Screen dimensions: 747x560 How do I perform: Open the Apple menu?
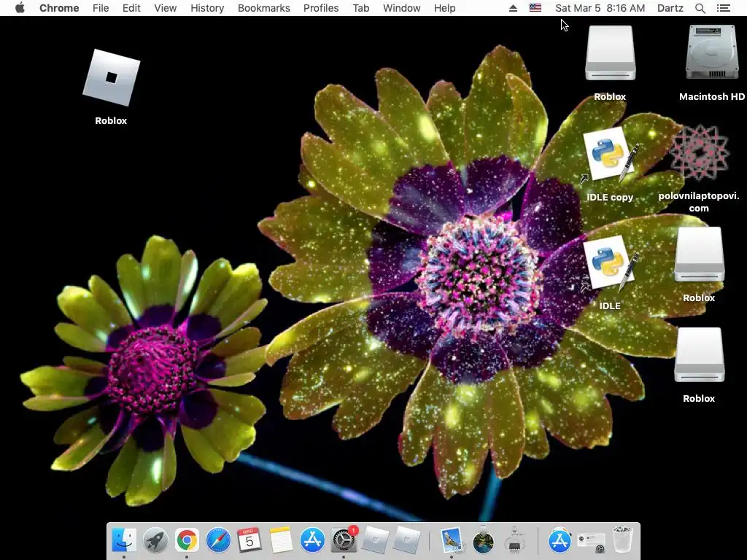(x=20, y=8)
